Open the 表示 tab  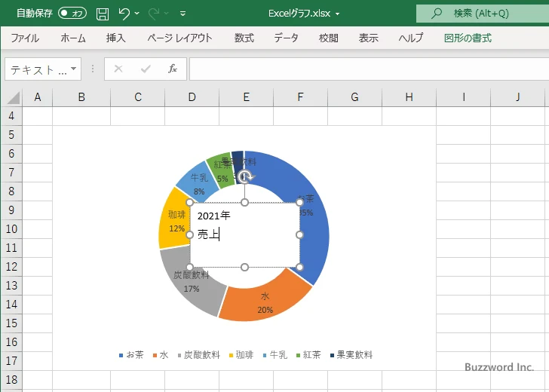click(368, 38)
